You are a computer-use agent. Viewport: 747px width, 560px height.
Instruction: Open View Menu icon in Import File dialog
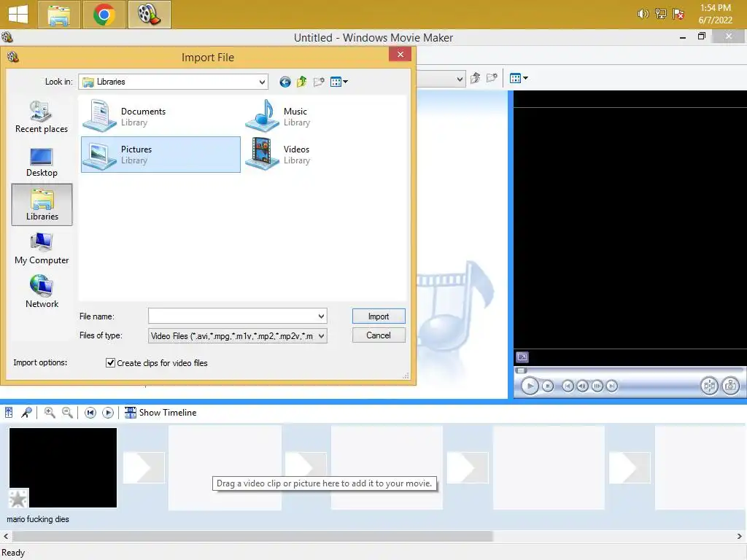click(x=338, y=82)
